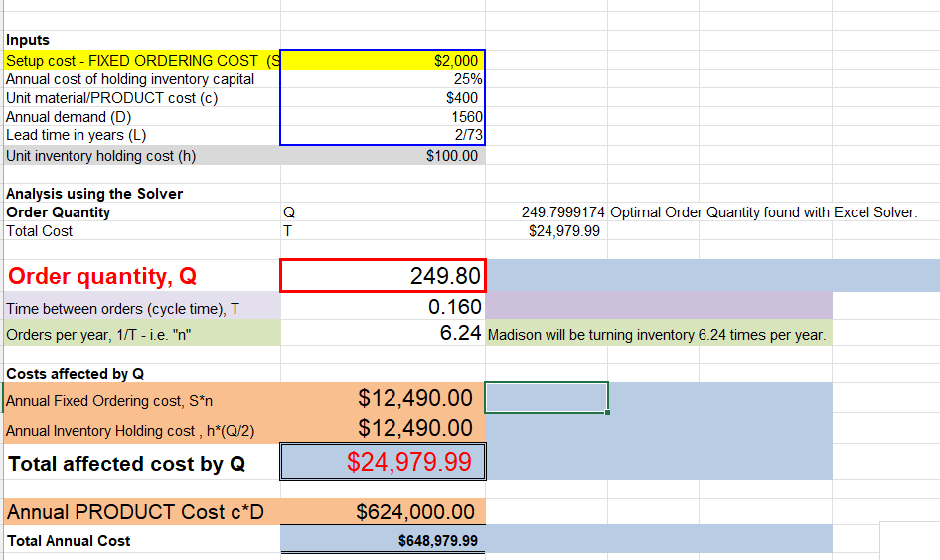Click the Setup cost label cell
Image resolution: width=940 pixels, height=560 pixels.
[x=142, y=60]
